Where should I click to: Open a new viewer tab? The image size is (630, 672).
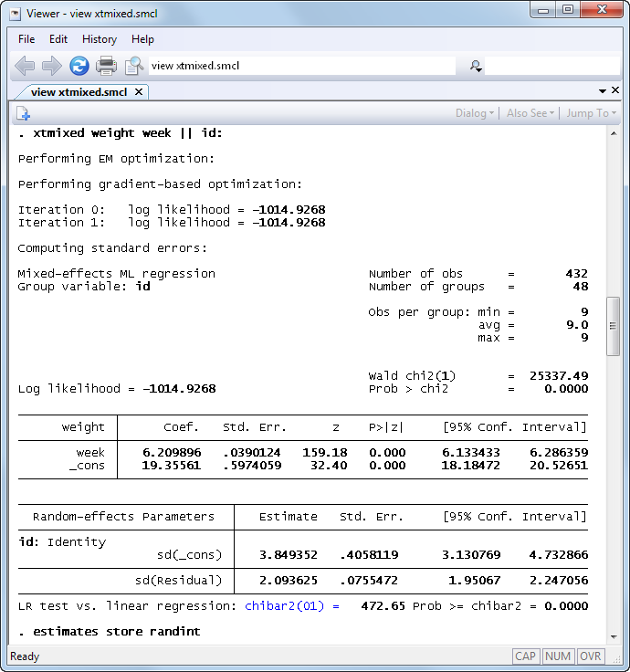pyautogui.click(x=24, y=113)
